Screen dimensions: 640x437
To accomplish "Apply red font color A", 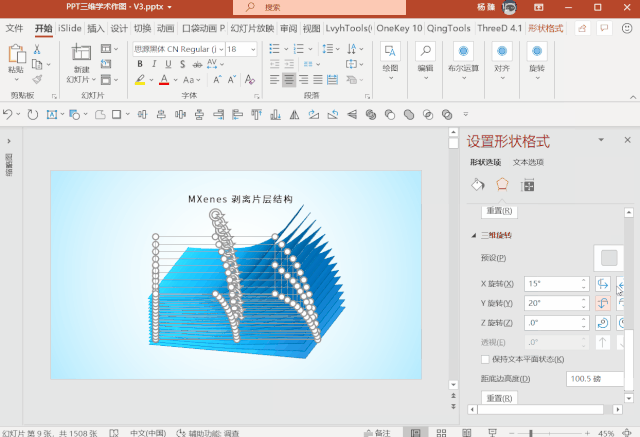I will pos(164,80).
